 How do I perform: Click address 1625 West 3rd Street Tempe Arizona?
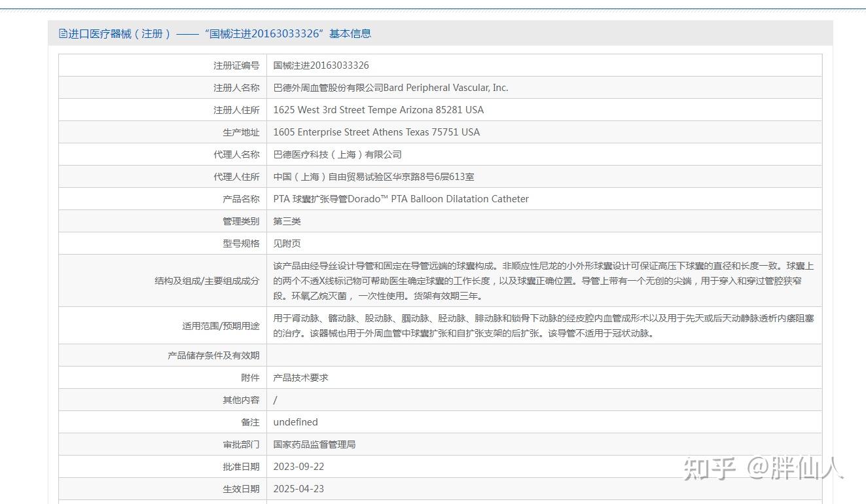click(x=378, y=110)
